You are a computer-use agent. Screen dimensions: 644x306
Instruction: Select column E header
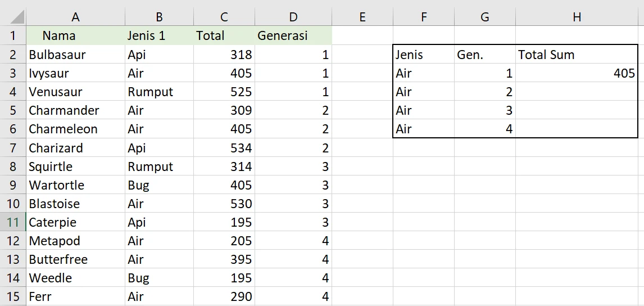click(x=362, y=16)
